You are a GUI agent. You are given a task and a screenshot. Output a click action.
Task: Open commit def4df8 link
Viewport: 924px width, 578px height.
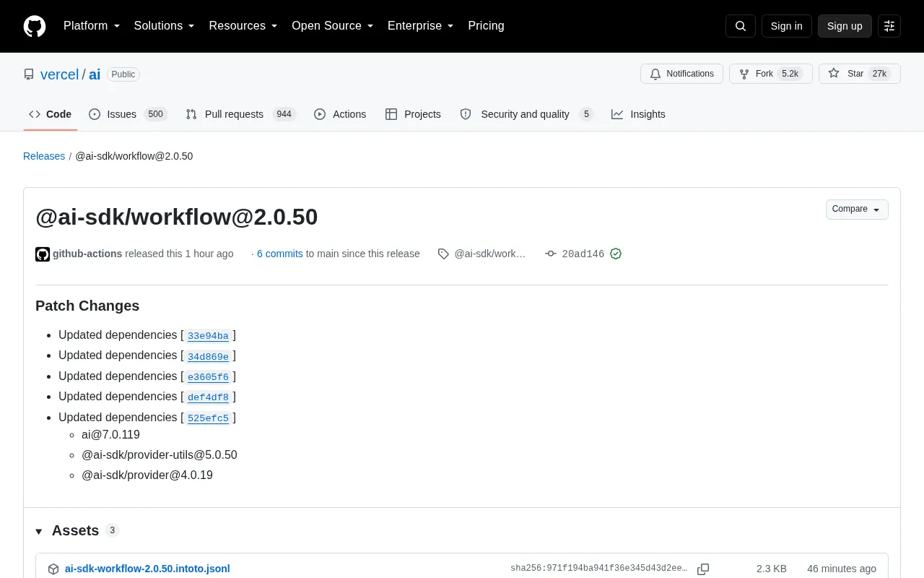click(x=208, y=397)
